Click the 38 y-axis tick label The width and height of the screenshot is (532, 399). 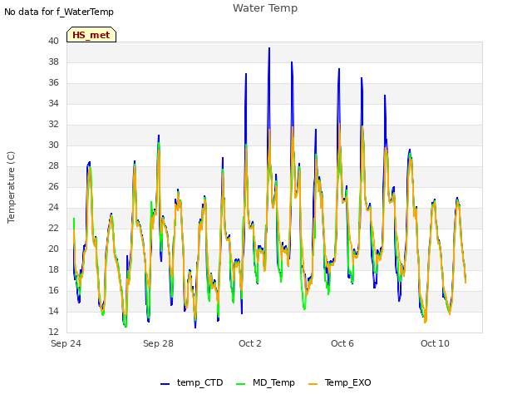click(x=53, y=62)
